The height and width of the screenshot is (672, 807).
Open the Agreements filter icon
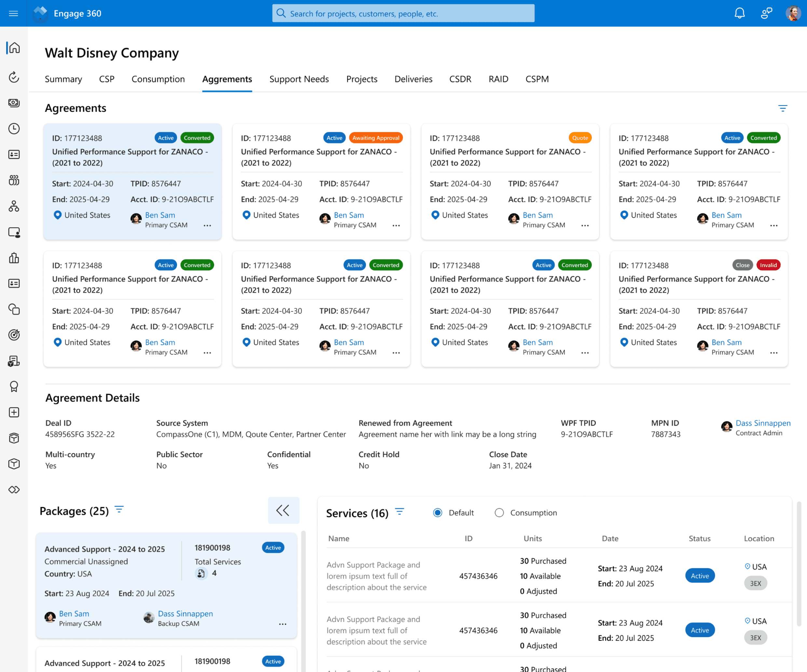point(782,108)
